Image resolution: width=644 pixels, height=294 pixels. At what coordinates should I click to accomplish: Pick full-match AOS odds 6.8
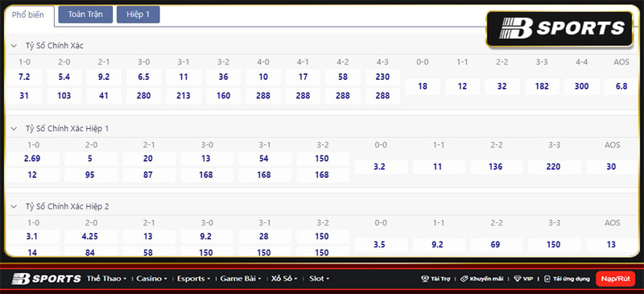[x=621, y=86]
